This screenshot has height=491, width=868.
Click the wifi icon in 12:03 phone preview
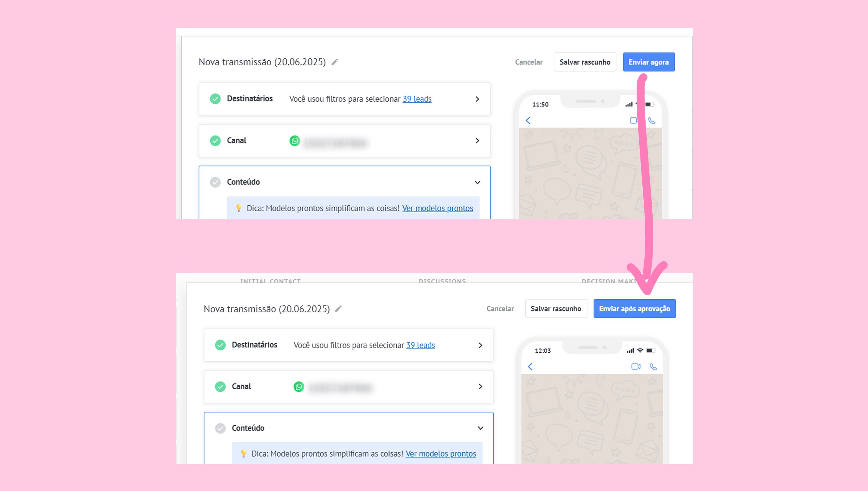(x=640, y=350)
